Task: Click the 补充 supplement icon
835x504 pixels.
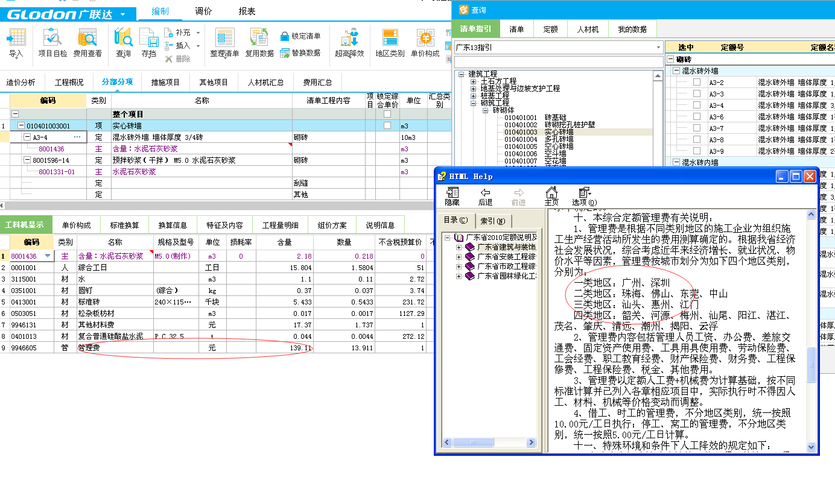Action: point(170,33)
